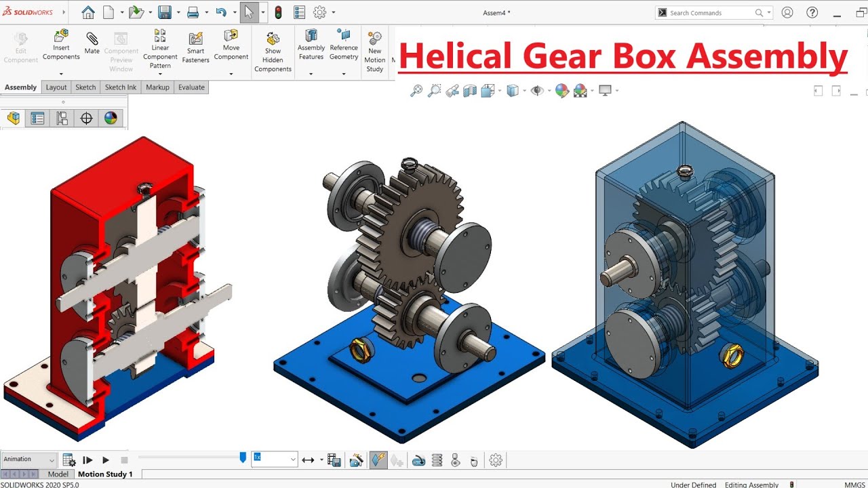Viewport: 868px width, 488px height.
Task: Stop the animation playback
Action: click(124, 460)
